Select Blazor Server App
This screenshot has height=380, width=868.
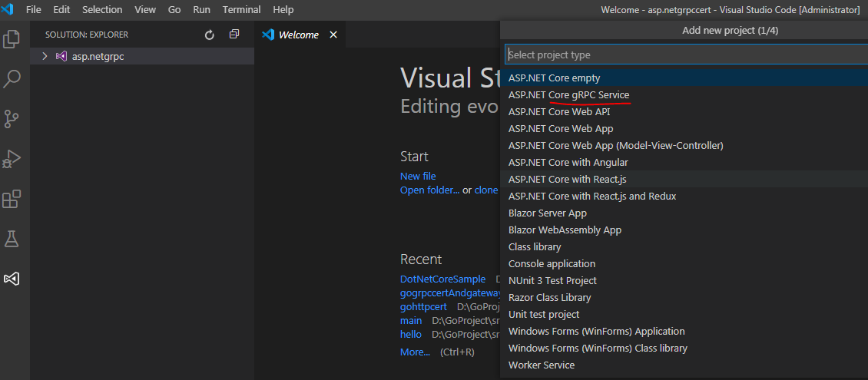[x=684, y=213]
